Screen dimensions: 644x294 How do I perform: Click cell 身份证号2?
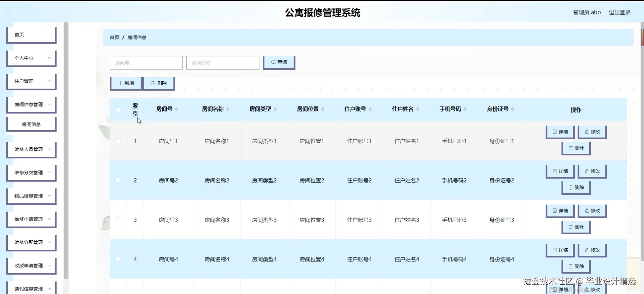coord(502,181)
